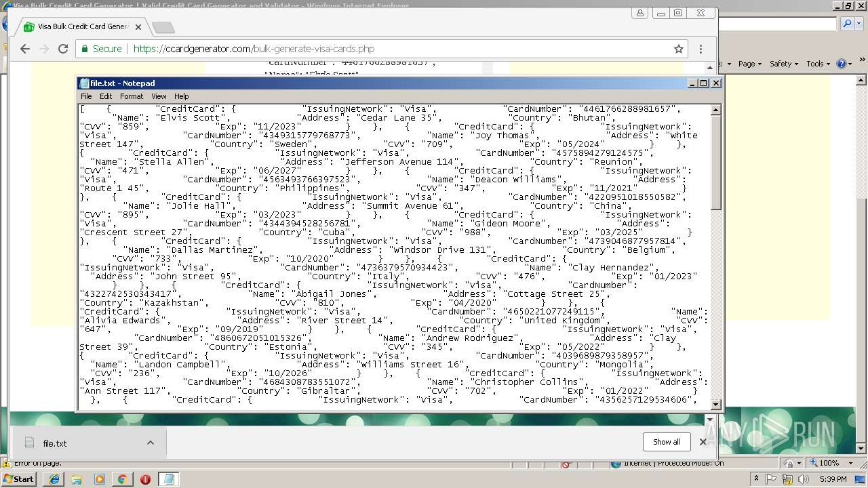Click the IE popup blocker status icon
The image size is (868, 488).
567,464
